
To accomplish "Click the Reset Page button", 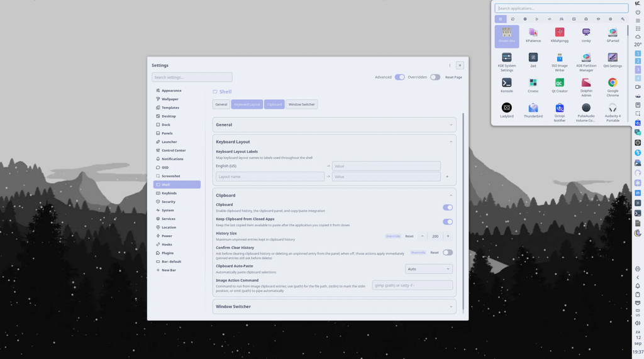I will tap(453, 77).
